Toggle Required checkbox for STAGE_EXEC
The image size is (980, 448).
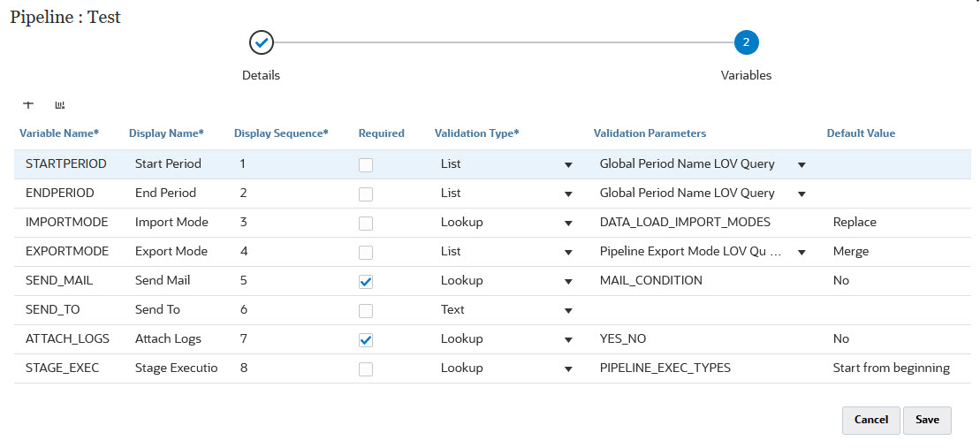pos(366,369)
